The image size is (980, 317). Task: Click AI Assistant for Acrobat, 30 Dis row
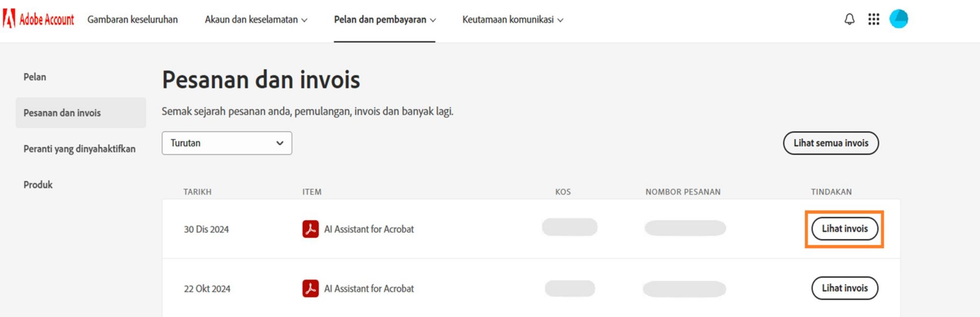click(x=369, y=229)
